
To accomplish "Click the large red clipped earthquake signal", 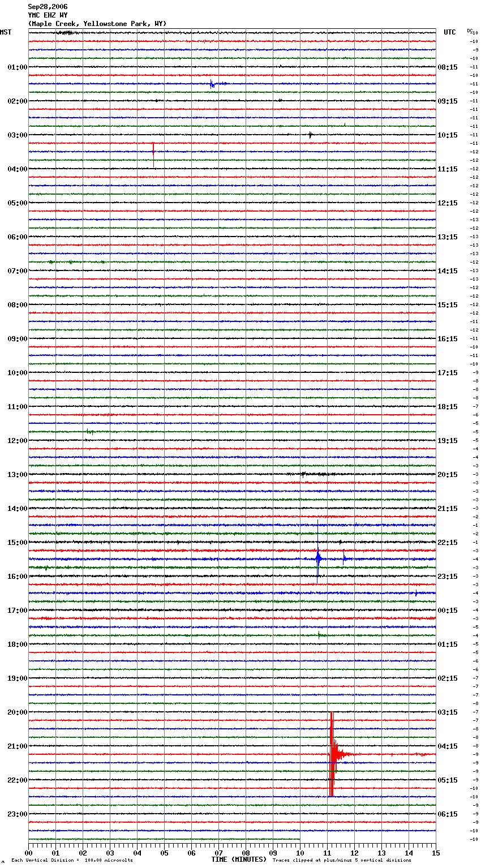I will tap(332, 754).
